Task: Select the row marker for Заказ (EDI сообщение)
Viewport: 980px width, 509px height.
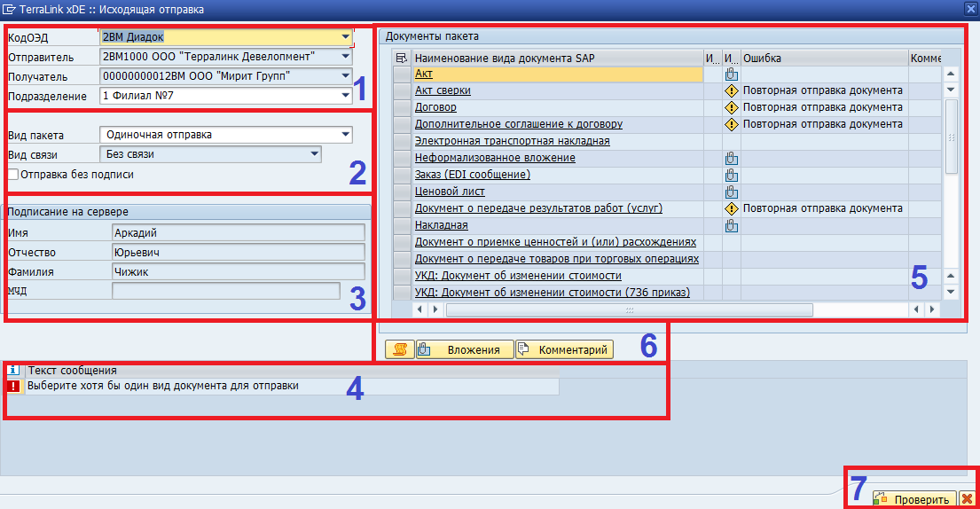Action: pos(403,175)
